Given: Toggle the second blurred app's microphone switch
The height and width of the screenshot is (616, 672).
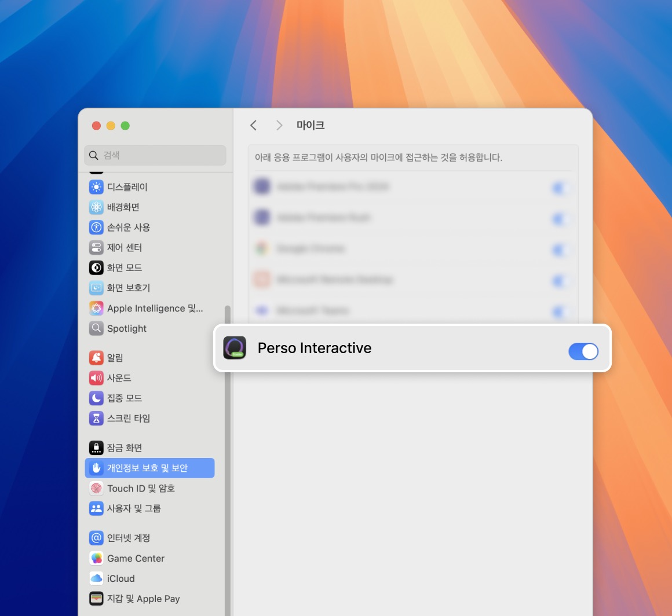Looking at the screenshot, I should [561, 219].
